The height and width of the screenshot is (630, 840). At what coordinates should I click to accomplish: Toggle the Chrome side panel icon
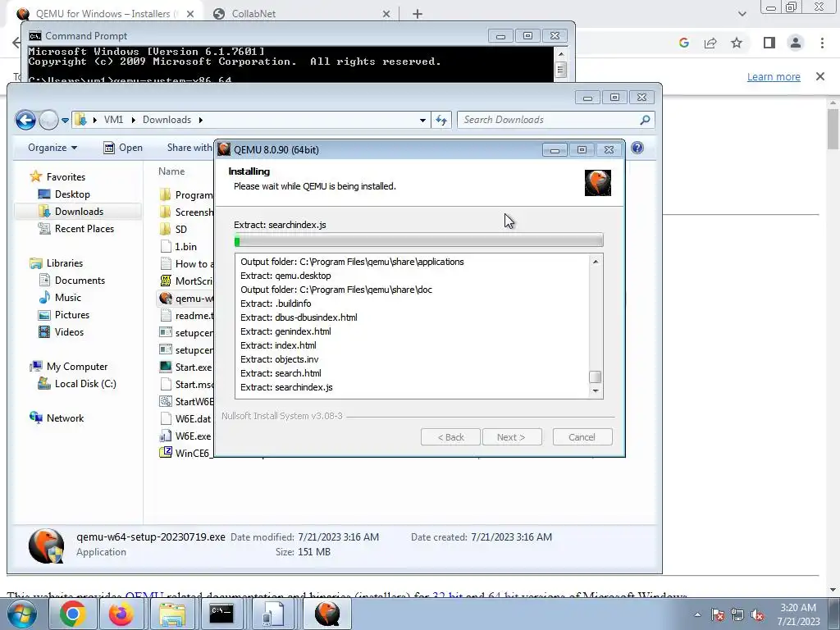pos(769,43)
